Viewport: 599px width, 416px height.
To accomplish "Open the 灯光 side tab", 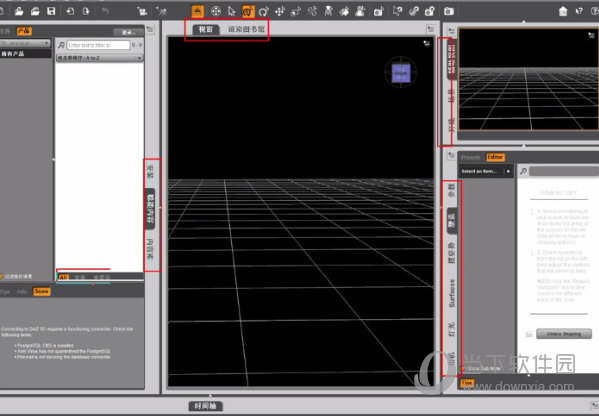I will pos(452,329).
